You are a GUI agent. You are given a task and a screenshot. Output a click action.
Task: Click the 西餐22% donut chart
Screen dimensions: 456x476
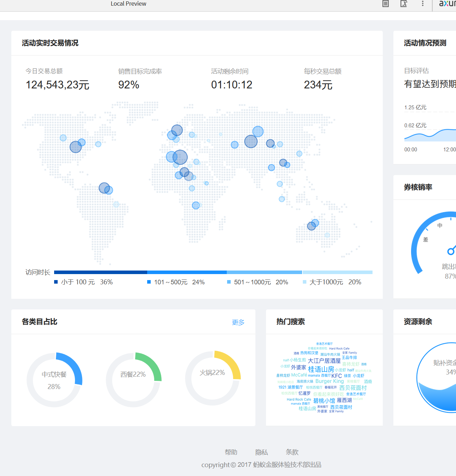tap(134, 380)
